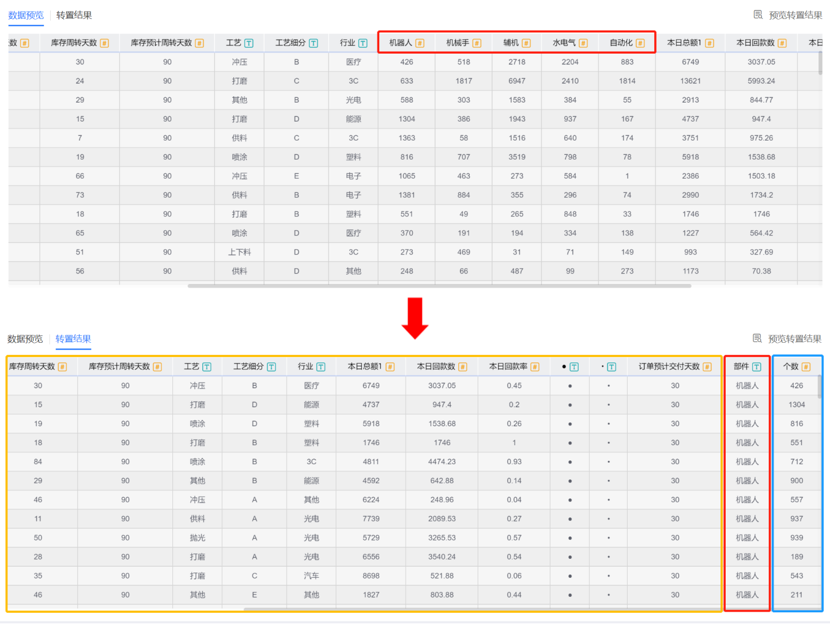830x644 pixels.
Task: Click numeric type icon beside 本日回款率 column
Action: click(x=535, y=367)
